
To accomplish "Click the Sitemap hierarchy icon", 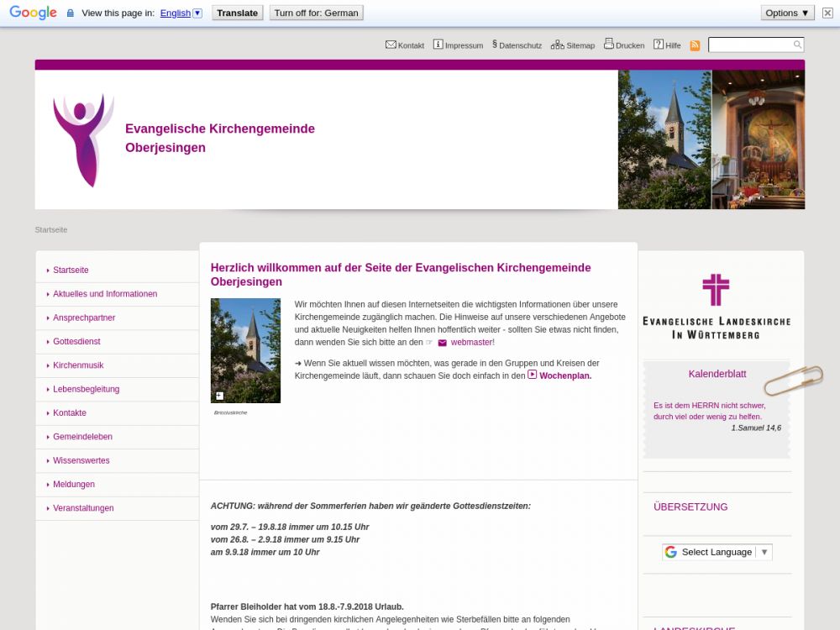I will pyautogui.click(x=557, y=45).
